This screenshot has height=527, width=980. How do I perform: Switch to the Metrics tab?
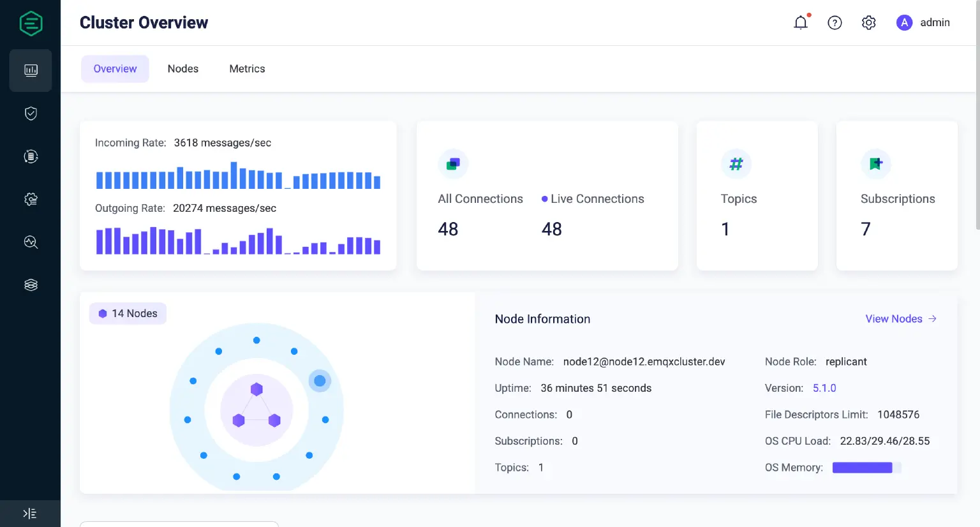[x=247, y=68]
